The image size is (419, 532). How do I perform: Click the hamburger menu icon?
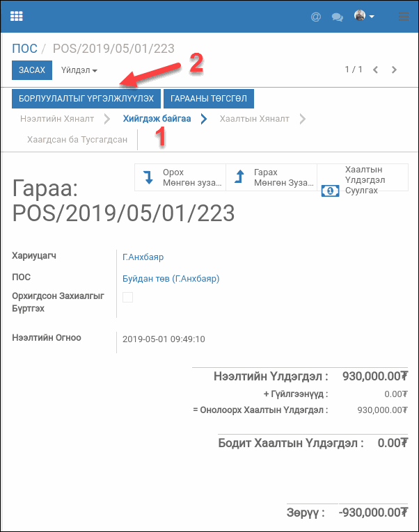pos(404,17)
